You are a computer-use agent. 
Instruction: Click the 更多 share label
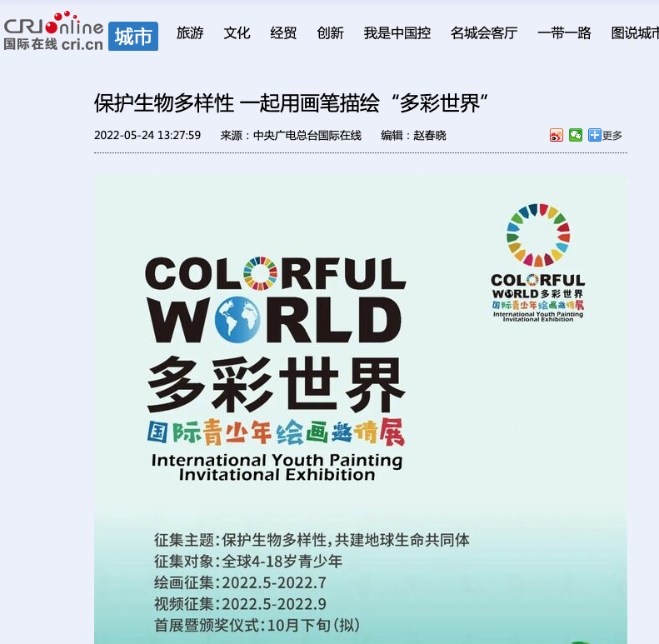click(612, 135)
